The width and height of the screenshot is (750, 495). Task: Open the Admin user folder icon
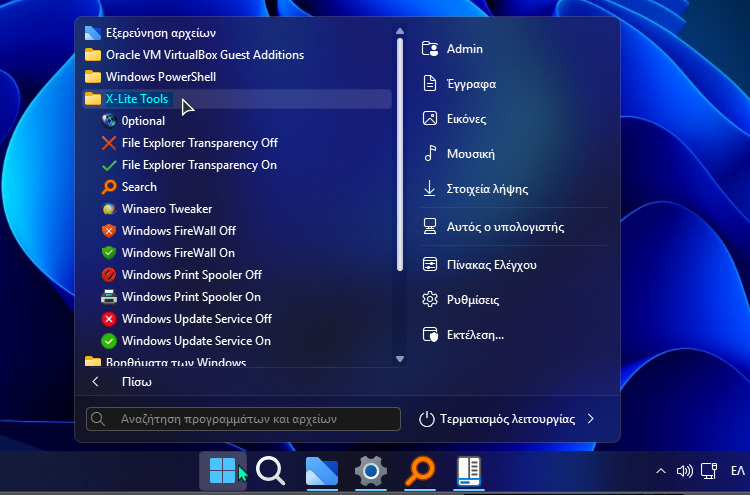point(430,49)
